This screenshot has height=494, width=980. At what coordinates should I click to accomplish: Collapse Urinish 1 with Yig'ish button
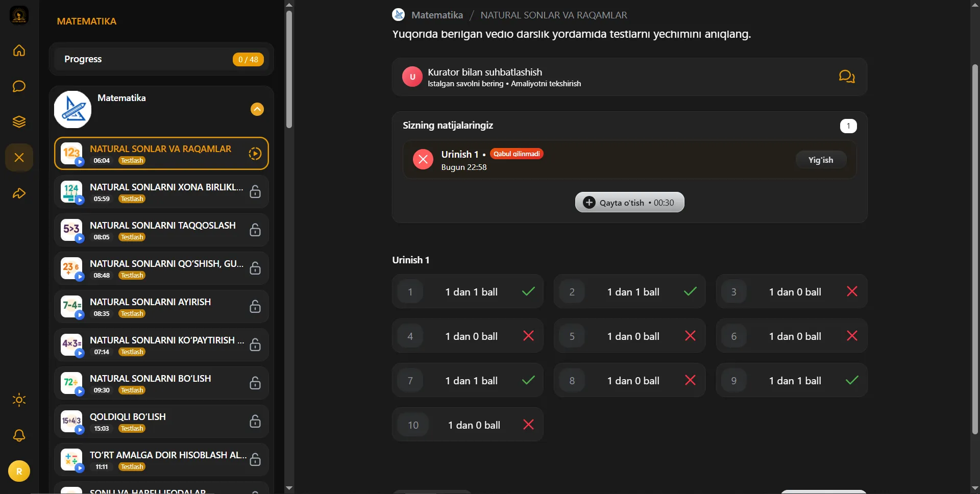pos(821,160)
